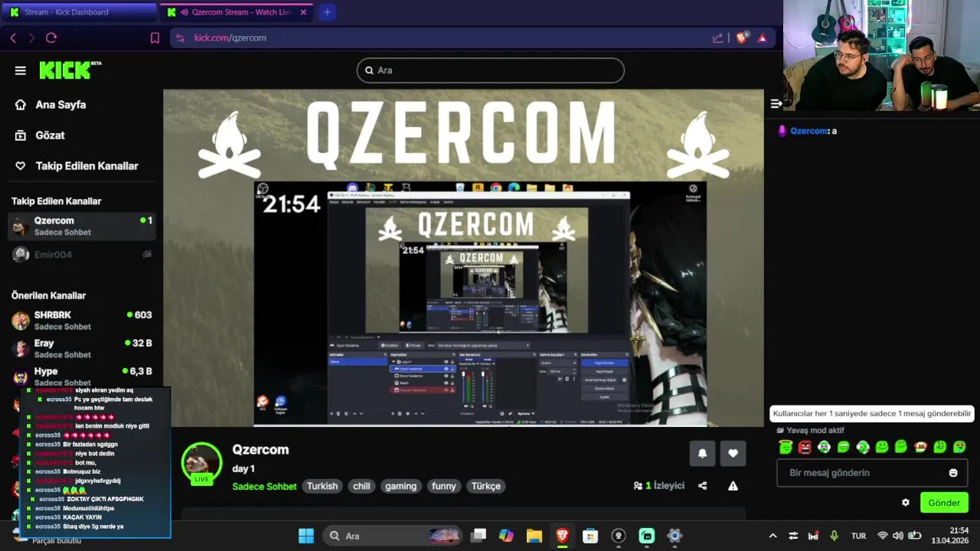Report the stream with warning triangle icon

(x=733, y=486)
